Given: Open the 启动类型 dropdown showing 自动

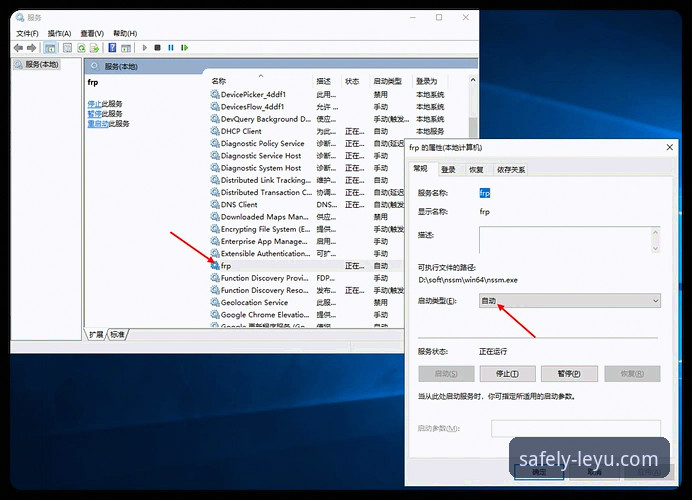Looking at the screenshot, I should tap(570, 301).
